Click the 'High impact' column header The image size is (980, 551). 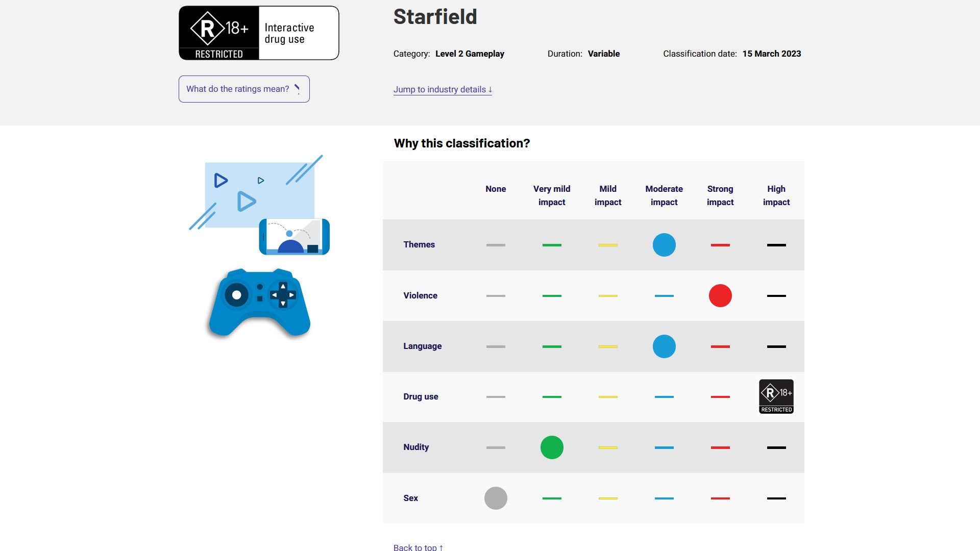coord(776,195)
